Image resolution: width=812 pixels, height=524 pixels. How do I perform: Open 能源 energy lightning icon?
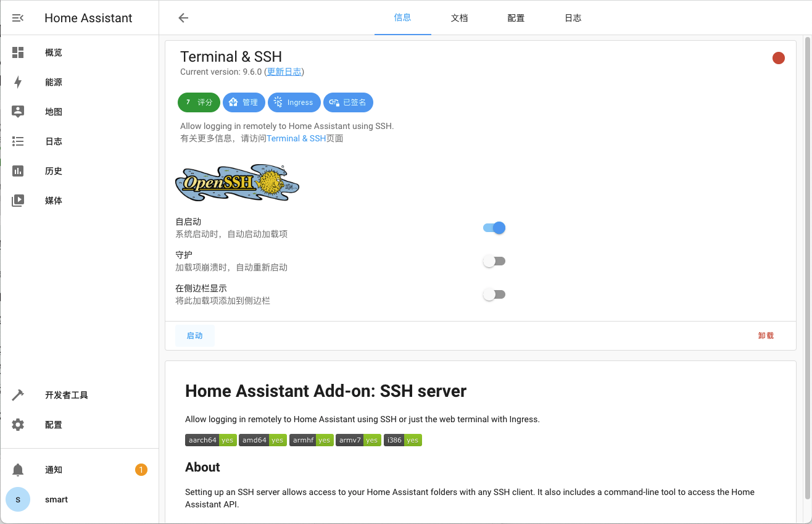point(18,82)
